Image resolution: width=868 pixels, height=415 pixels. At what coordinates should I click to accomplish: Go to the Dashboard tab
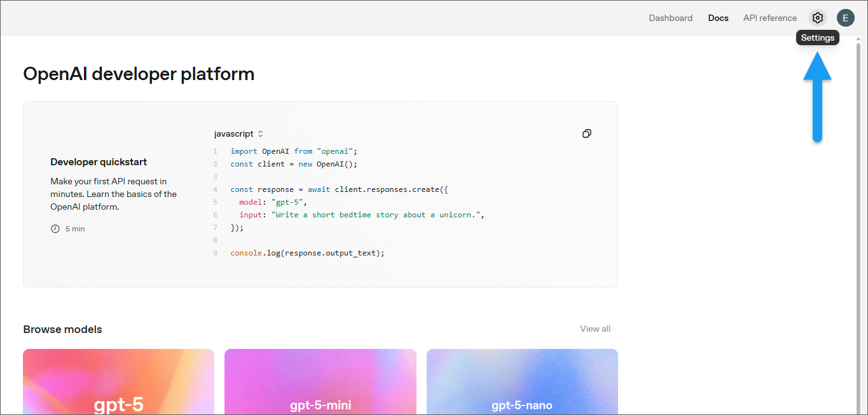pyautogui.click(x=670, y=18)
